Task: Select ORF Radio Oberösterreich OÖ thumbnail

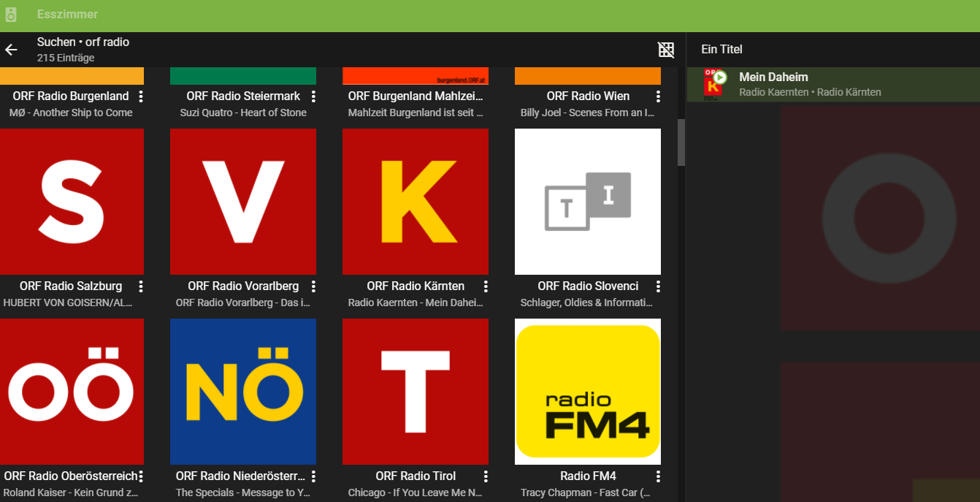Action: tap(72, 392)
